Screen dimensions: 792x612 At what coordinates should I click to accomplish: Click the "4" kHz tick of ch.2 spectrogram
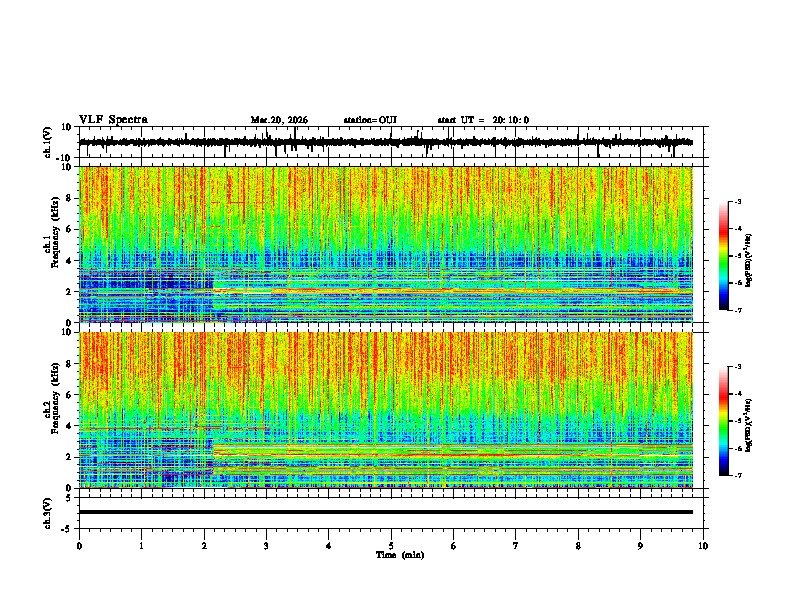[71, 426]
